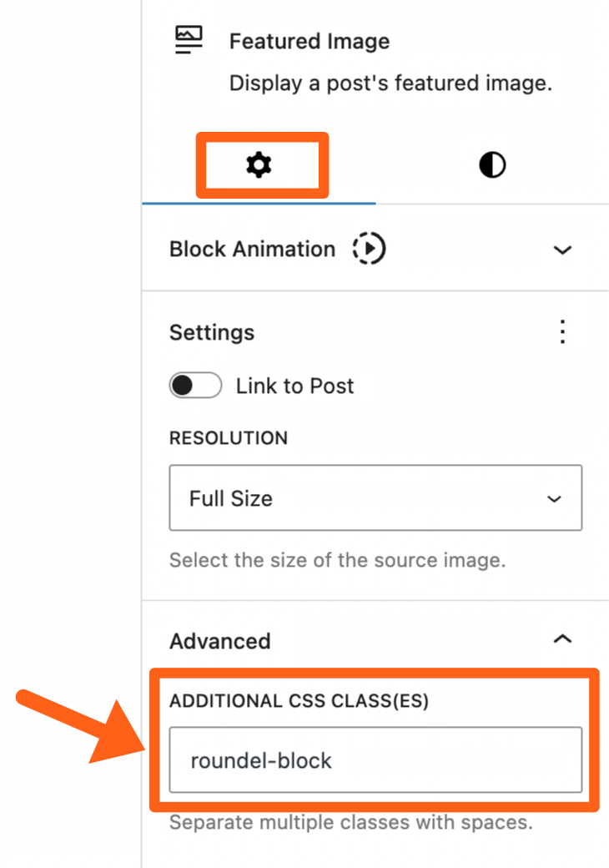
Task: Open the Resolution Full Size dropdown
Action: point(375,498)
